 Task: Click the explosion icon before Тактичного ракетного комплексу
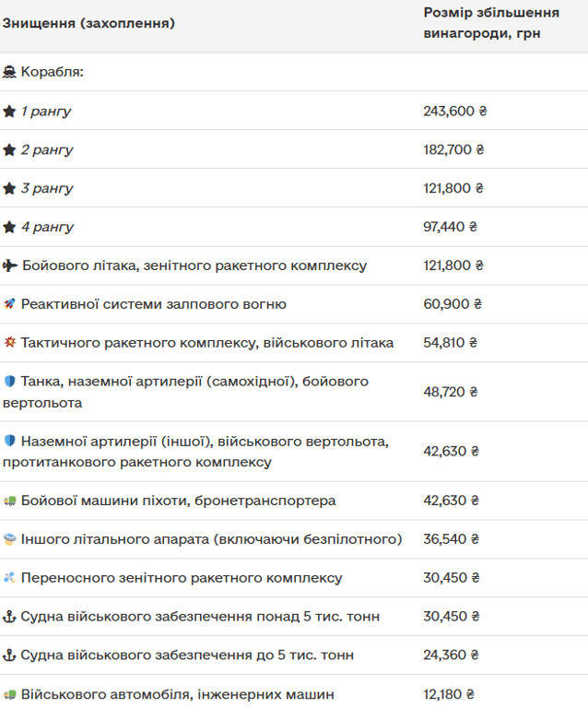[x=9, y=343]
